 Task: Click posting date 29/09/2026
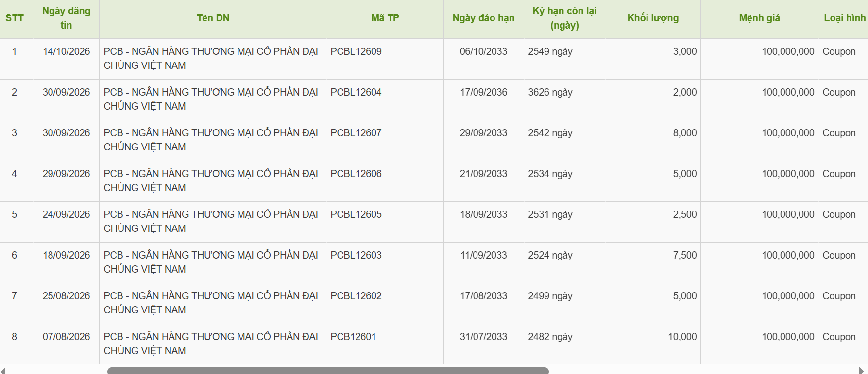(x=67, y=174)
